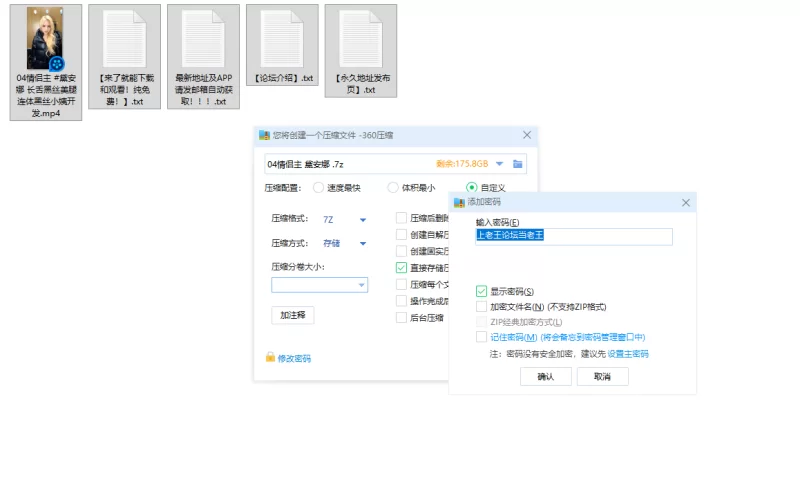This screenshot has height=491, width=800.
Task: Close the 添加密码 password dialog
Action: (x=686, y=202)
